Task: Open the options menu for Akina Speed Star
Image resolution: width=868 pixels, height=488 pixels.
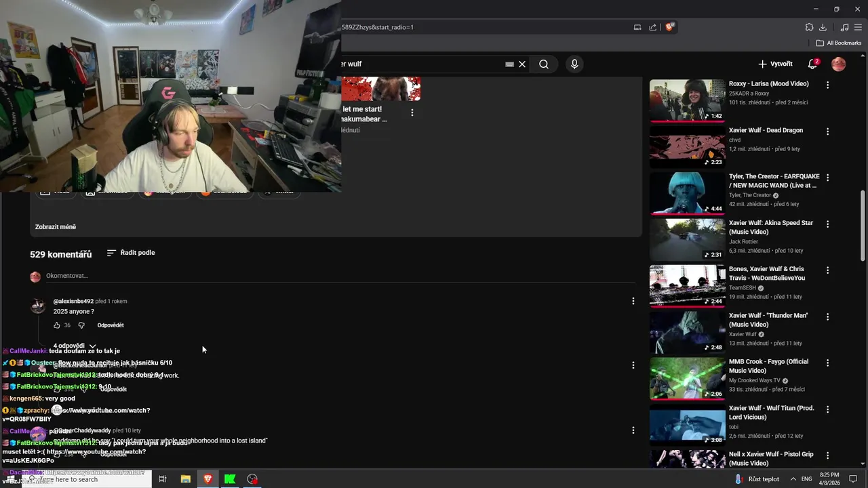Action: pyautogui.click(x=827, y=224)
